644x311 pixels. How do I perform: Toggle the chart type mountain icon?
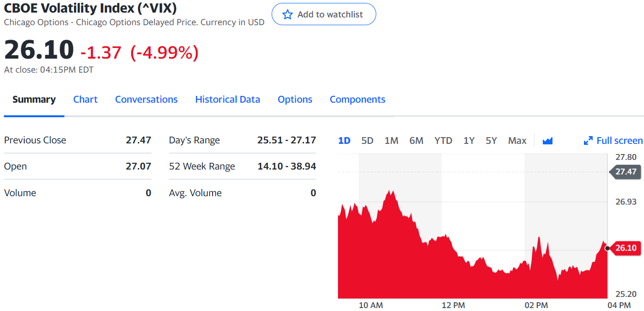[548, 141]
